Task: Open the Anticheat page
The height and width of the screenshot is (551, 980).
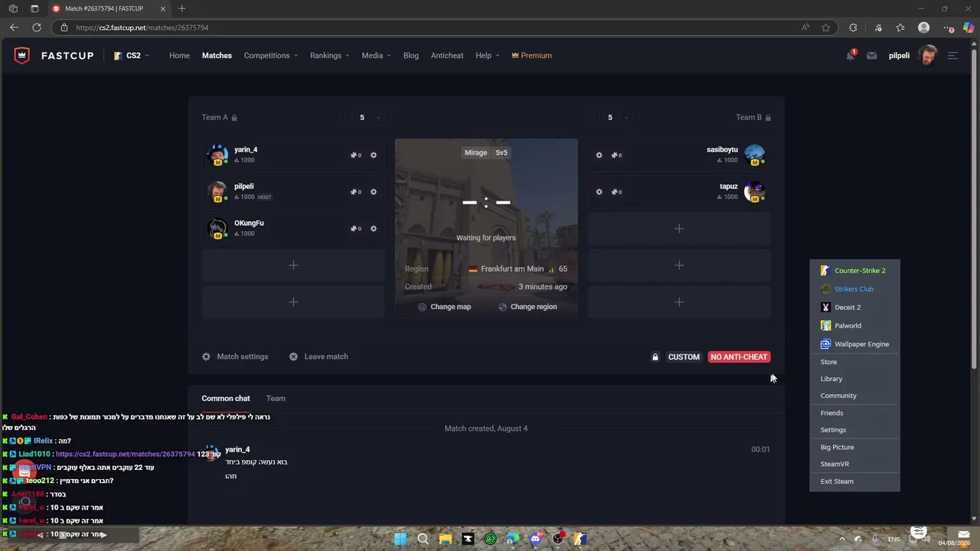Action: pos(447,56)
